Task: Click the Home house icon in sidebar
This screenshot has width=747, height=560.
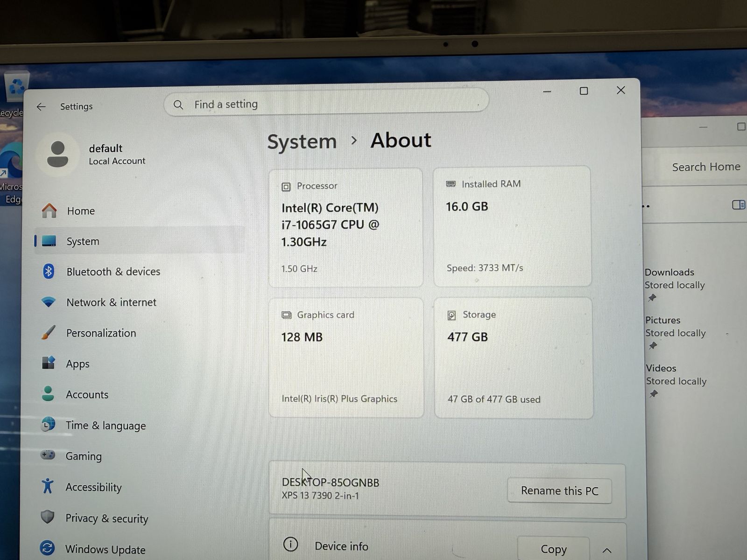Action: (49, 211)
